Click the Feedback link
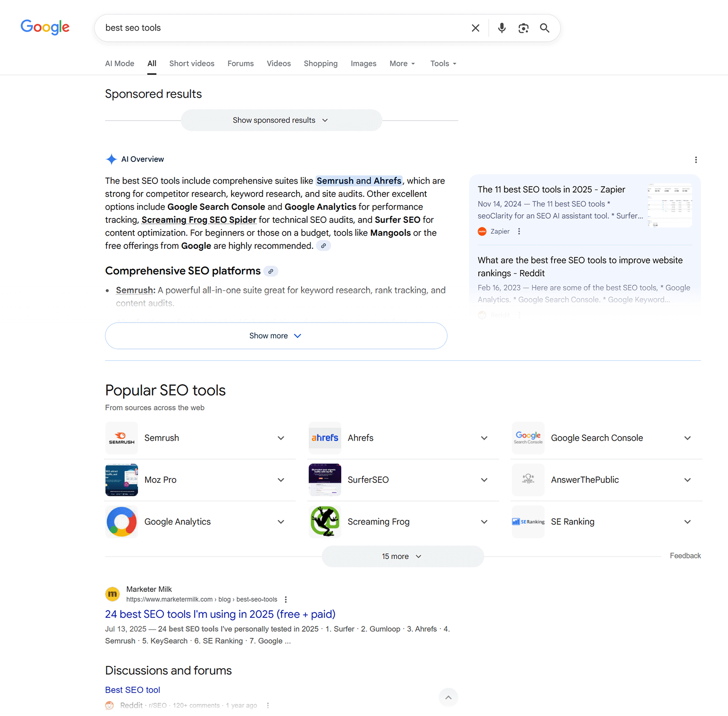The width and height of the screenshot is (728, 716). [685, 555]
